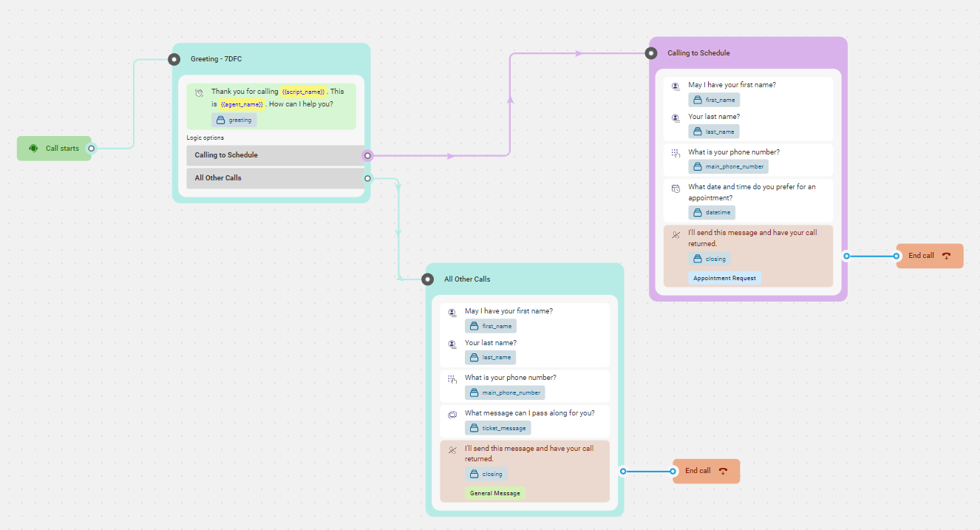Click the datetime field tag
Screen dimensions: 980x530
pyautogui.click(x=712, y=213)
